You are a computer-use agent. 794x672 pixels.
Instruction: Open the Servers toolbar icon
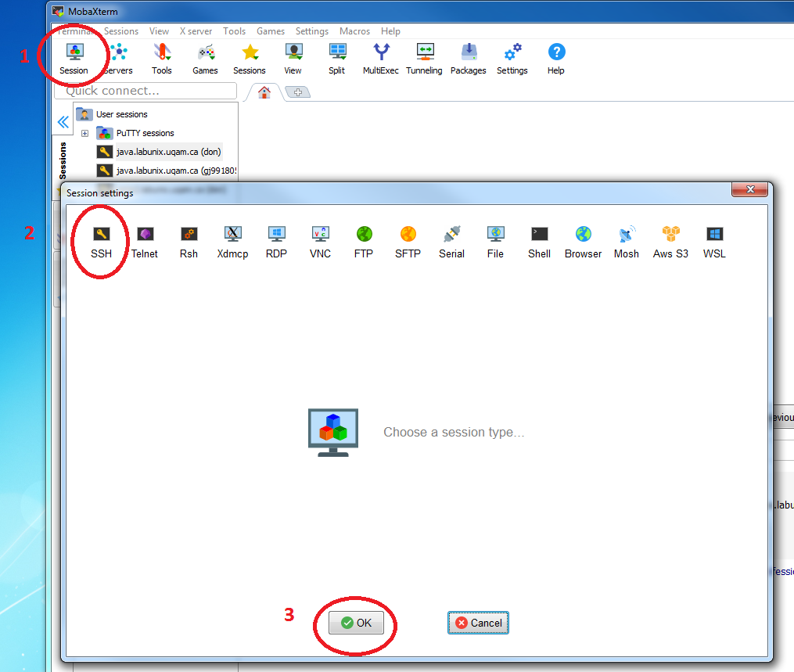[x=118, y=59]
